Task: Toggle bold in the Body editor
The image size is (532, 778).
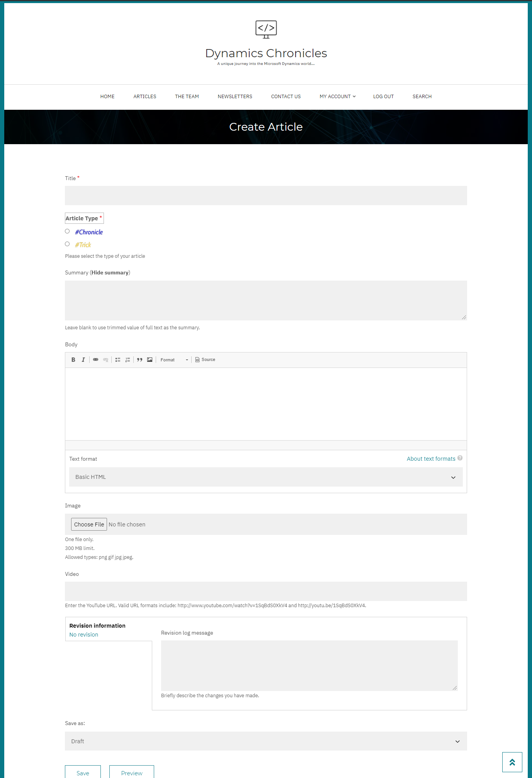Action: (x=73, y=360)
